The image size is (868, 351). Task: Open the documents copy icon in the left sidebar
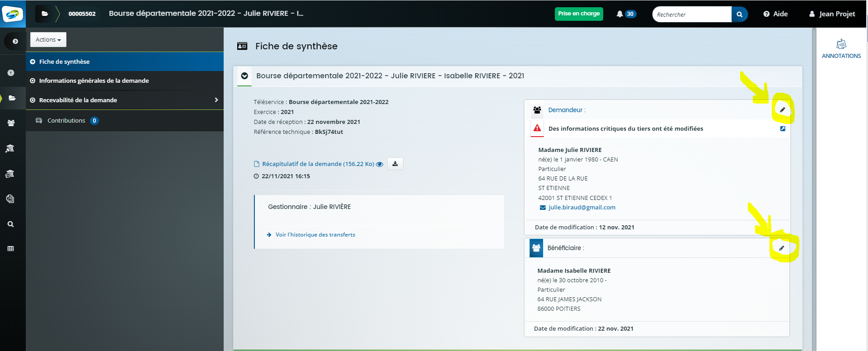click(x=10, y=199)
